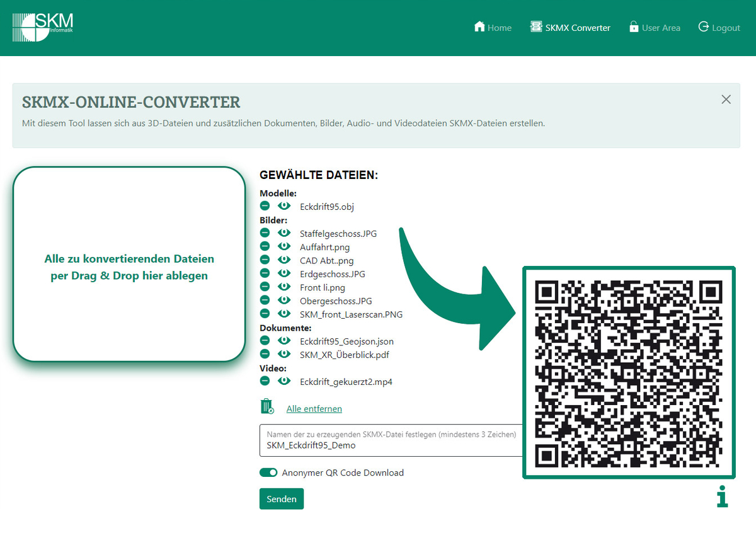Select file name Obergeschoss.JPG
This screenshot has width=756, height=533.
tap(336, 301)
